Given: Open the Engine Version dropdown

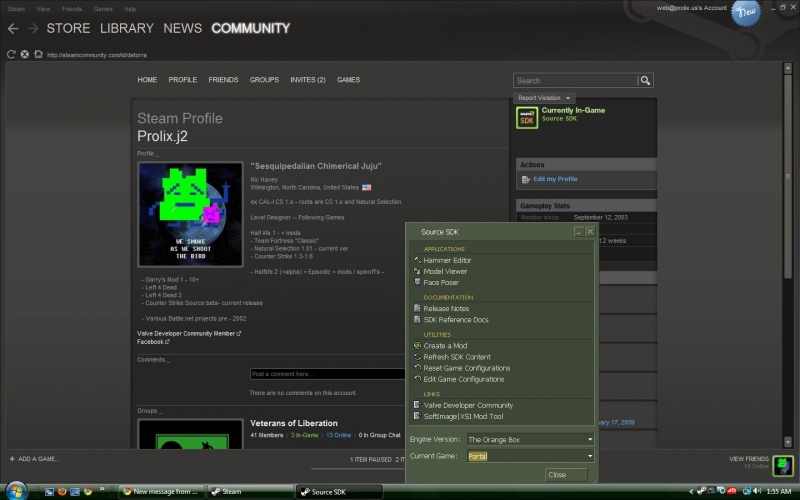Looking at the screenshot, I should pyautogui.click(x=531, y=440).
